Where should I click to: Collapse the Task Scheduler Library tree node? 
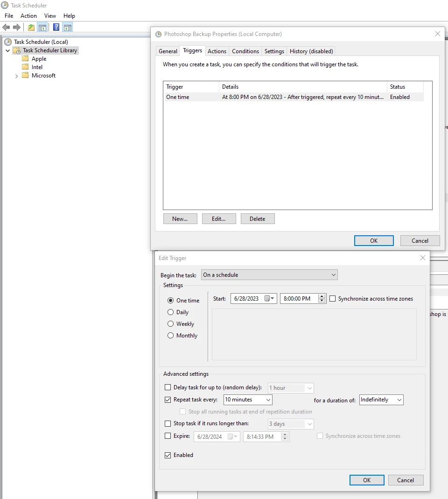[x=7, y=50]
